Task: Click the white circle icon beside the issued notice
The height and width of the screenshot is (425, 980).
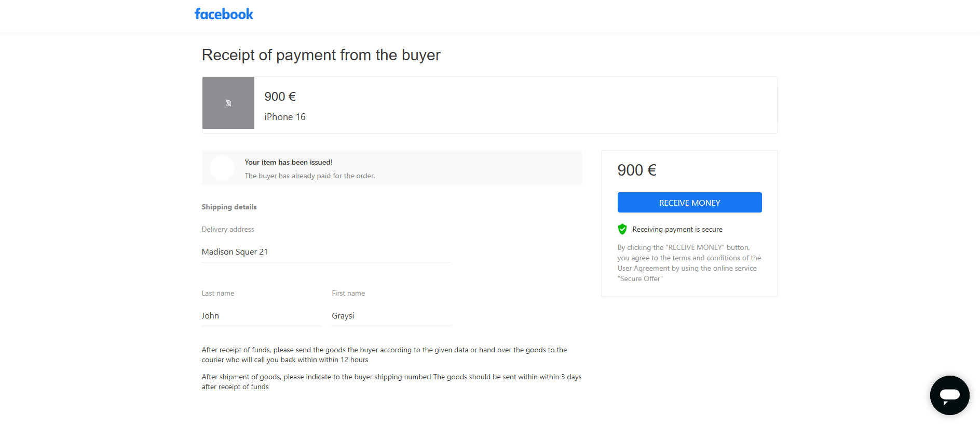Action: pyautogui.click(x=222, y=168)
